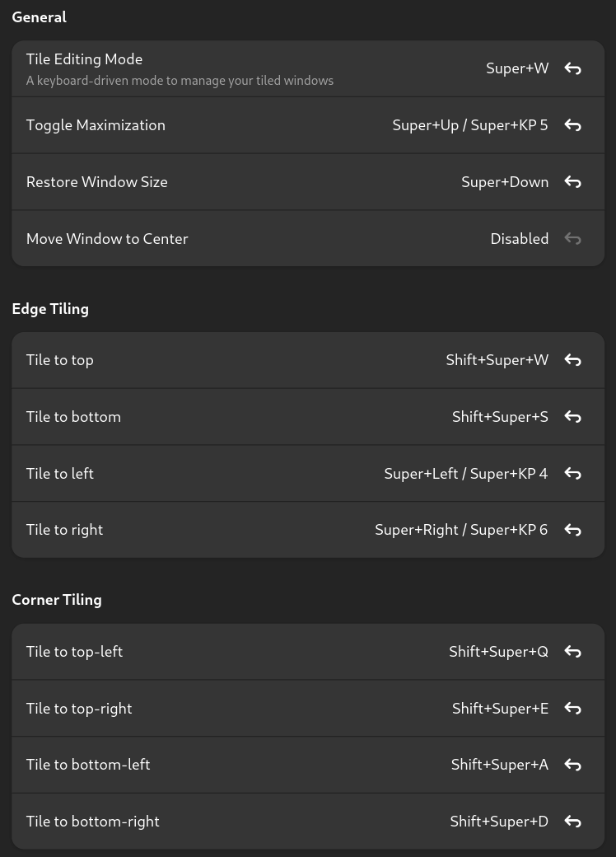The height and width of the screenshot is (857, 616).
Task: Reset the Restore Window Size shortcut
Action: click(x=572, y=182)
